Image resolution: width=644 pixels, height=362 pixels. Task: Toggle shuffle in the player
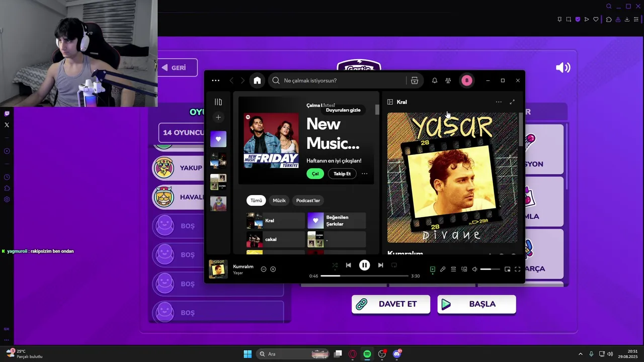pyautogui.click(x=335, y=265)
